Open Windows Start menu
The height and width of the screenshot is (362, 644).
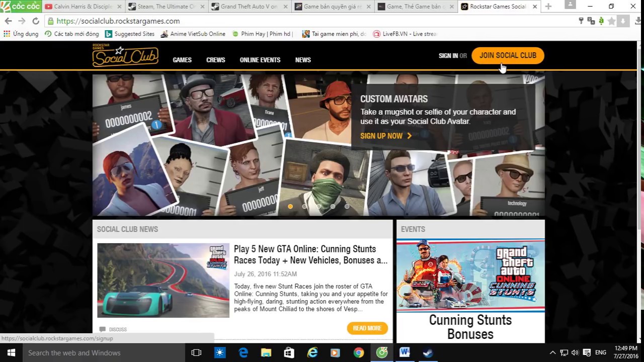(11, 352)
